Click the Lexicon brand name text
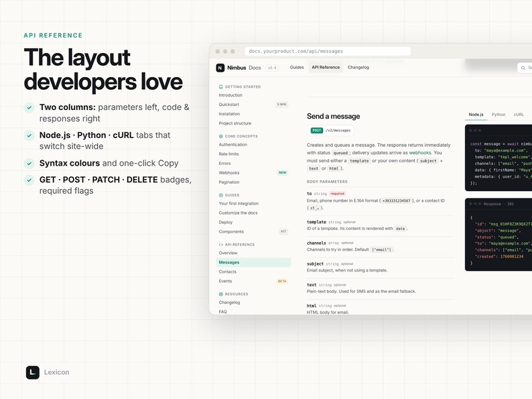The image size is (532, 399). [57, 372]
